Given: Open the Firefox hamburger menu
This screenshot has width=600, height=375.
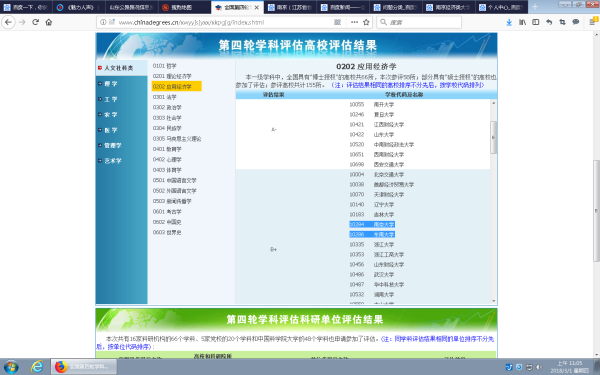Looking at the screenshot, I should (x=593, y=22).
